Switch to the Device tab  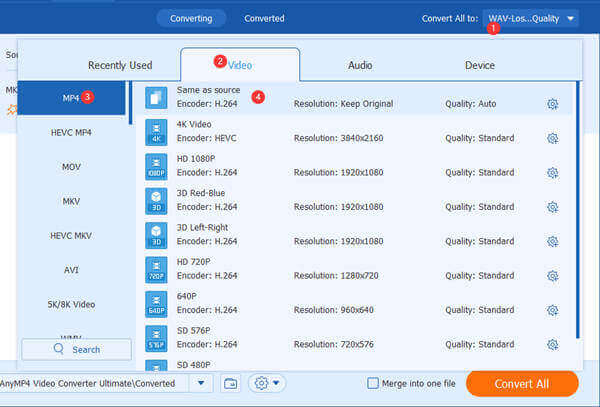pos(479,65)
